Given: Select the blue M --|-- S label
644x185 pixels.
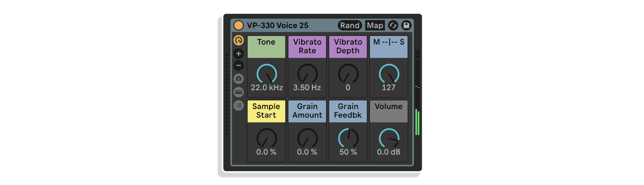Looking at the screenshot, I should click(389, 47).
